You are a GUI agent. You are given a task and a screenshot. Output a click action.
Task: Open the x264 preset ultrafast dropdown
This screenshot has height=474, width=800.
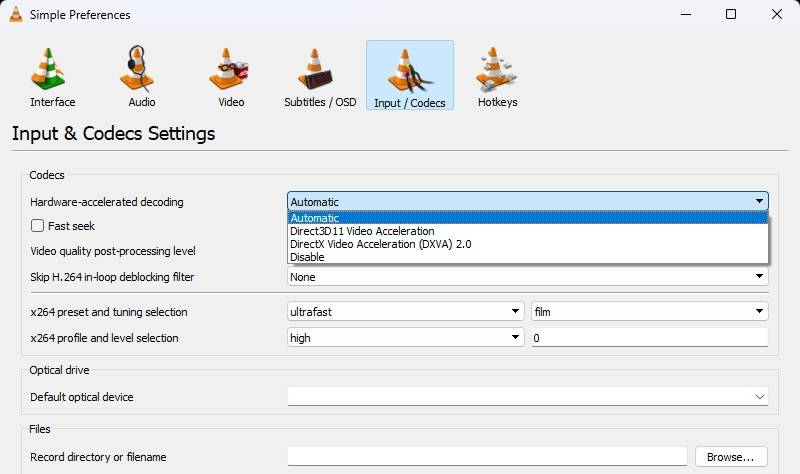(x=406, y=311)
